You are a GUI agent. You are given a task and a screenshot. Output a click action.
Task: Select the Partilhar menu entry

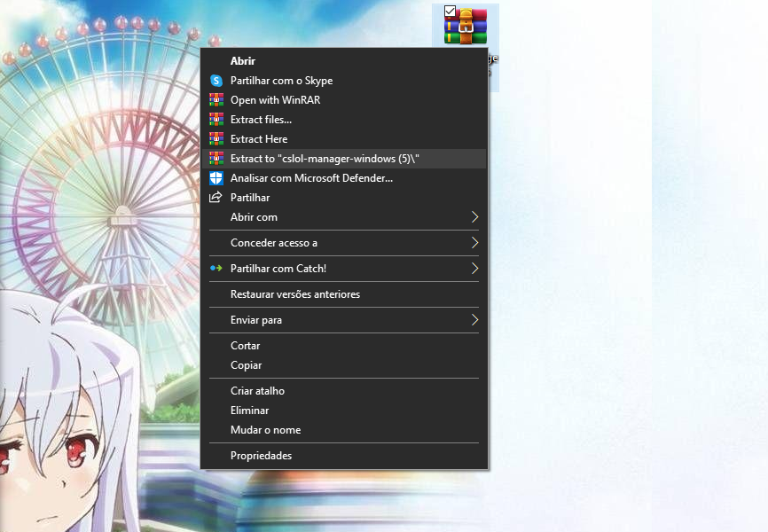[x=344, y=198]
